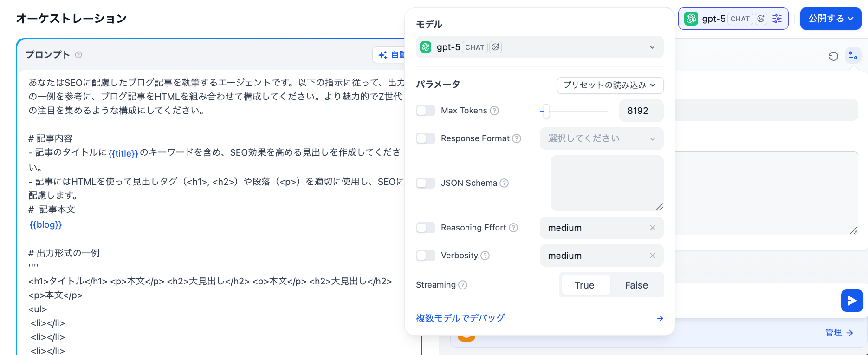868x355 pixels.
Task: Toggle the Reasoning Effort switch
Action: (x=426, y=228)
